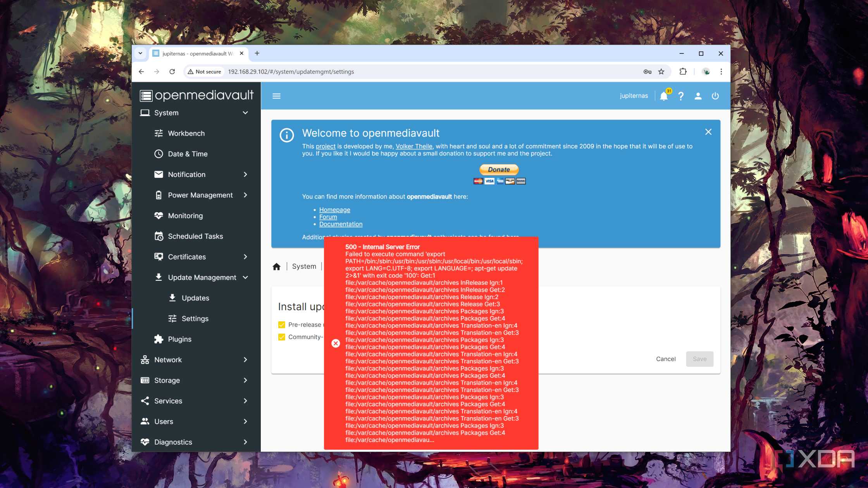Click System in the breadcrumb
Image resolution: width=868 pixels, height=488 pixels.
point(304,266)
